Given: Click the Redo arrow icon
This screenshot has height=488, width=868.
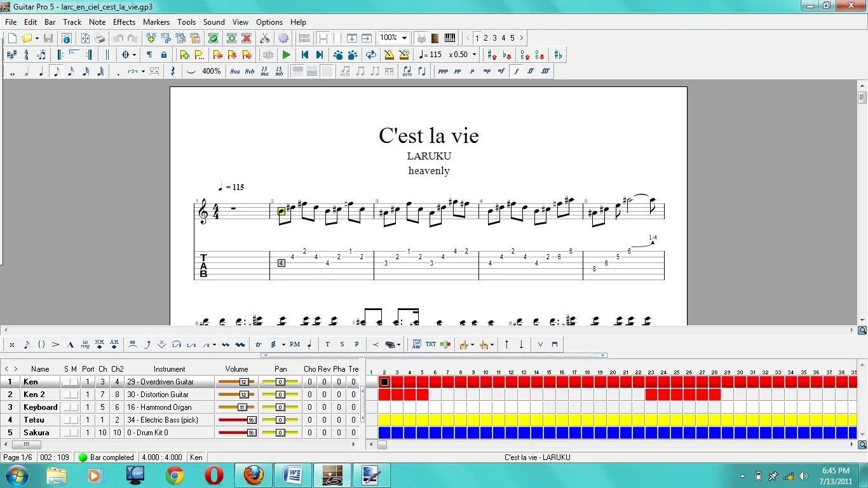Looking at the screenshot, I should (x=132, y=38).
